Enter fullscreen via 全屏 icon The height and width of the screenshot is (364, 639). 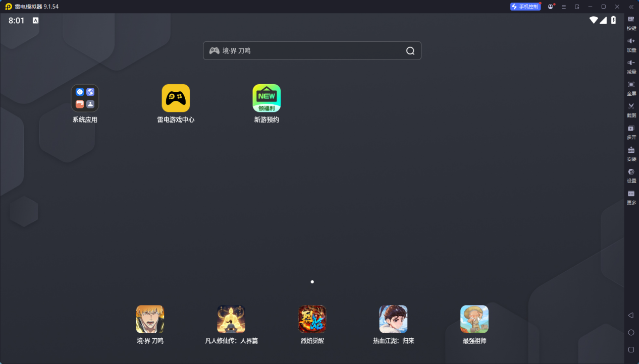[631, 88]
